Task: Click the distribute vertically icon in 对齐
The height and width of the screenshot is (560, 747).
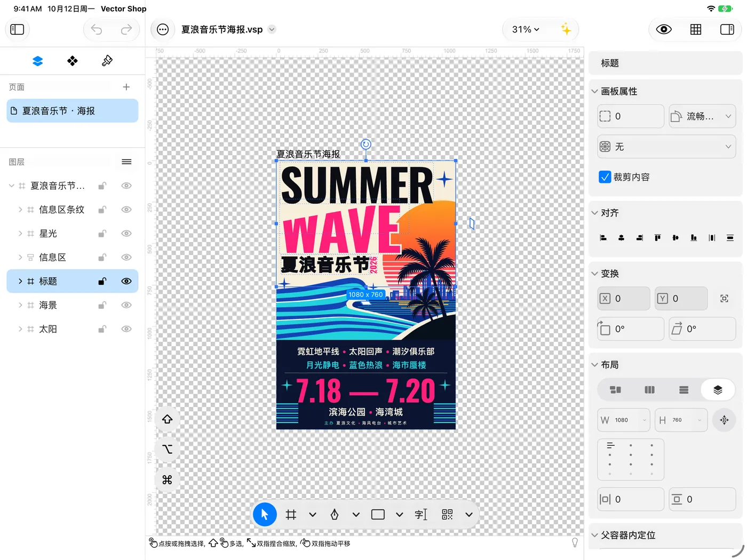Action: [730, 238]
